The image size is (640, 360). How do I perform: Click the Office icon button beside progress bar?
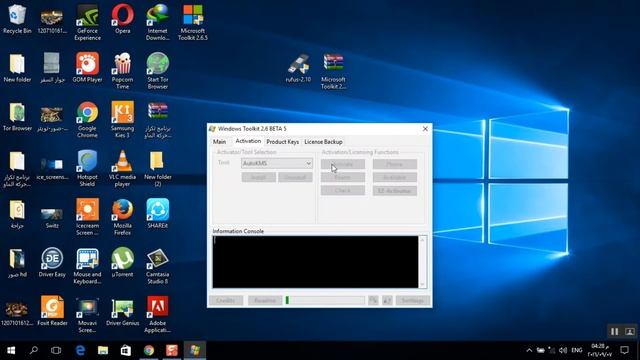click(373, 300)
